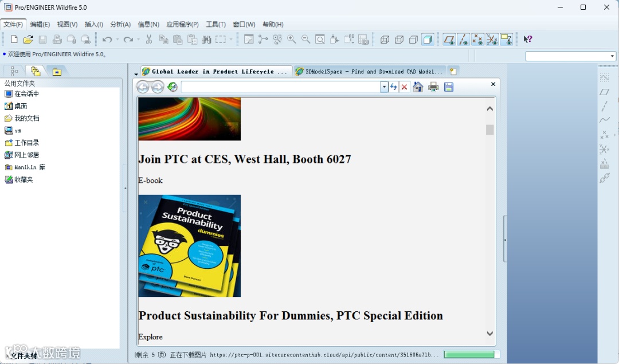This screenshot has width=619, height=364.
Task: Click the refit view icon
Action: pos(320,39)
